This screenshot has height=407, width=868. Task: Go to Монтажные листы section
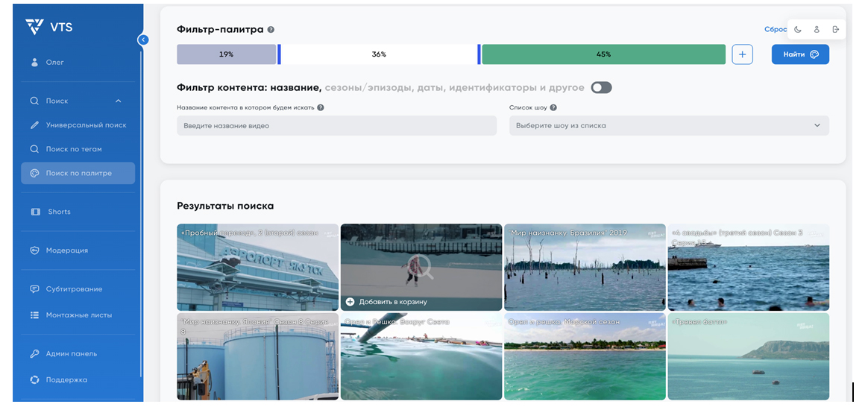[x=78, y=315]
